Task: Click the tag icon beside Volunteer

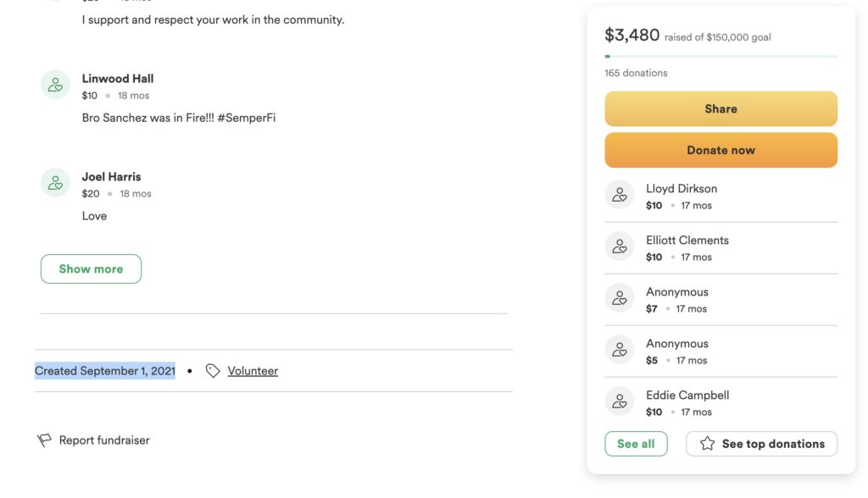Action: click(x=213, y=371)
